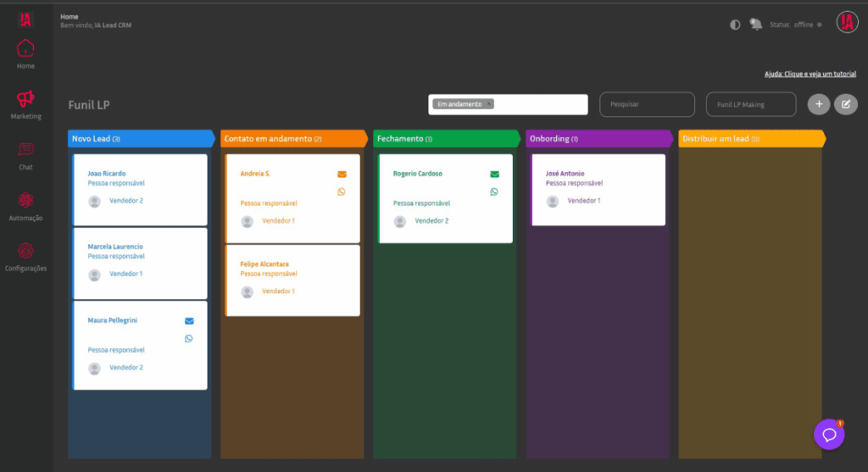The height and width of the screenshot is (472, 868).
Task: Toggle the dark/light theme contrast icon
Action: pos(735,25)
